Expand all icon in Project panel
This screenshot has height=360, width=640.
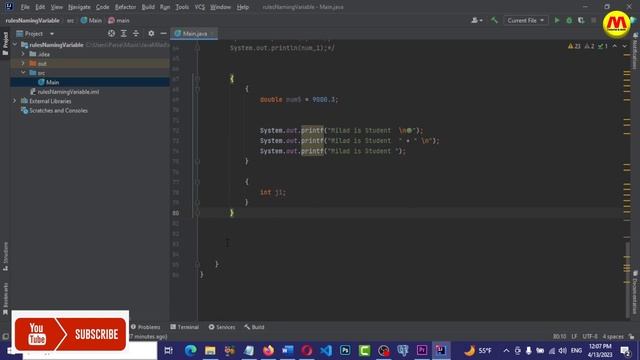pyautogui.click(x=124, y=33)
